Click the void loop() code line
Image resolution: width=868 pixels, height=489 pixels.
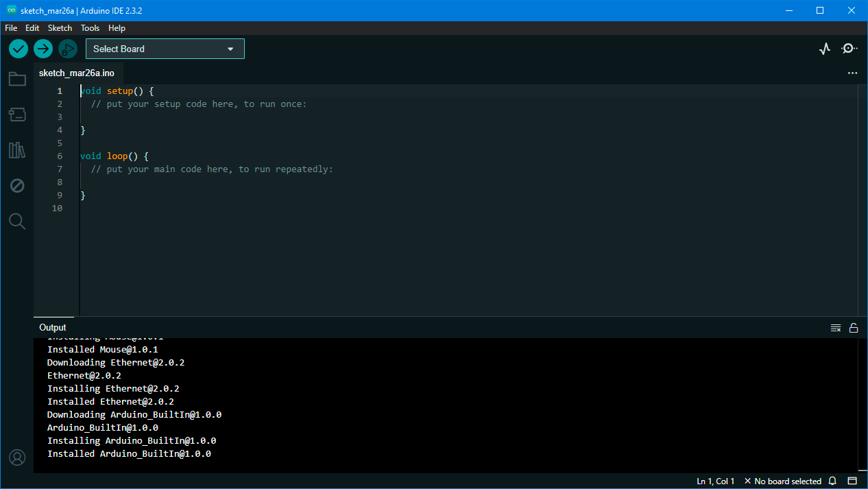coord(114,156)
